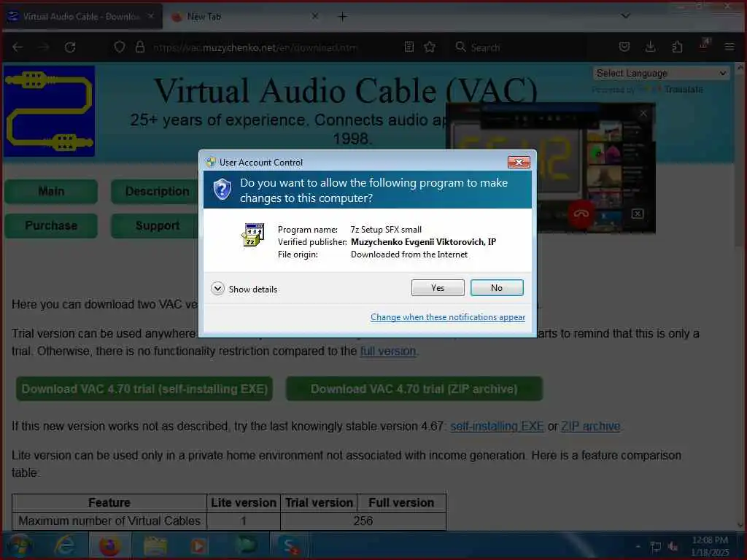Close the Virtual Audio Cable tab
The height and width of the screenshot is (560, 747).
pos(150,16)
